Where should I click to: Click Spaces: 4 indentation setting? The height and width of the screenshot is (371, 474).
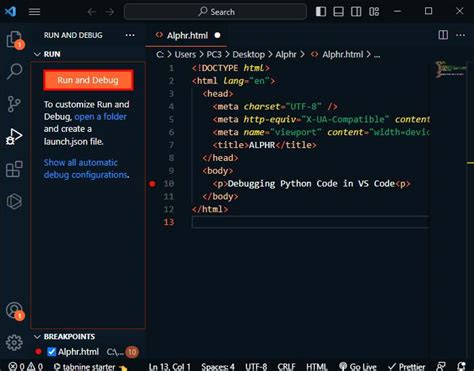(218, 367)
